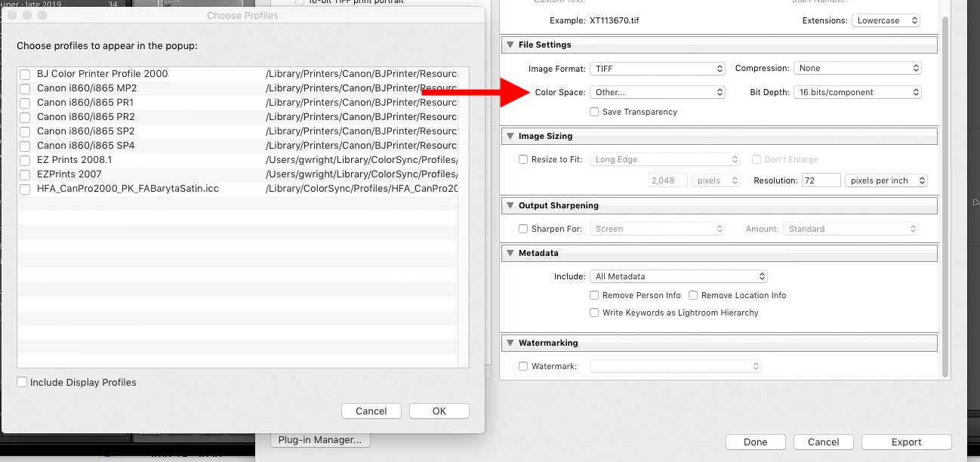Screen dimensions: 980x462
Task: Toggle Save Transparency checkbox
Action: tap(595, 112)
